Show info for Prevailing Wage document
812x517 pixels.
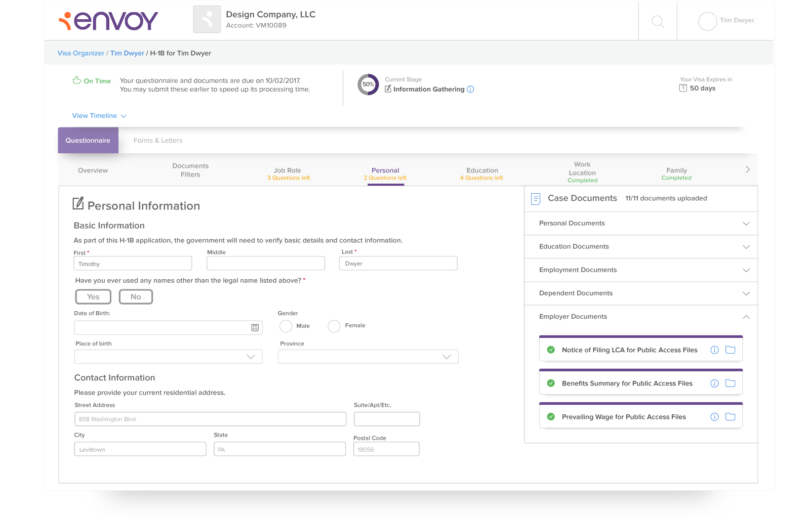pyautogui.click(x=714, y=417)
